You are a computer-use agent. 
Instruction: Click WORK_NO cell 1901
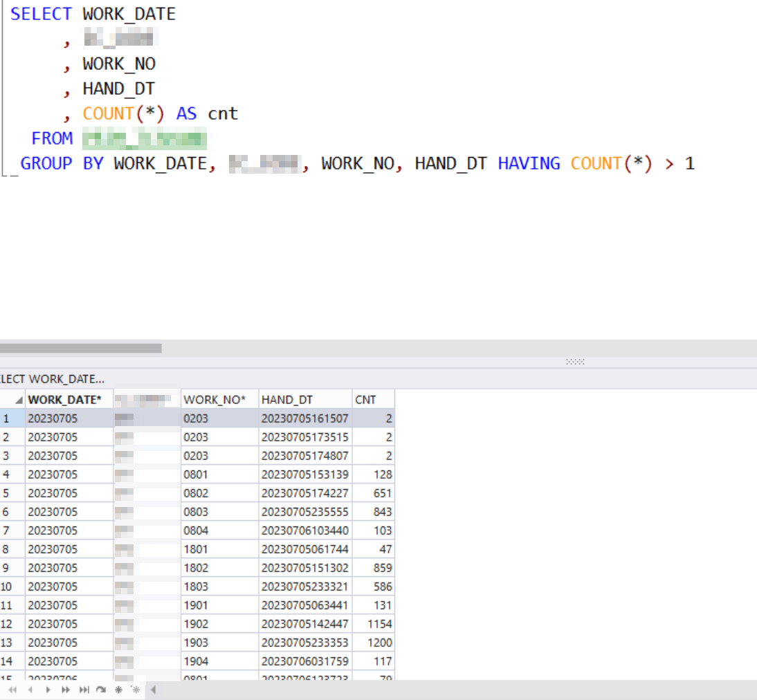(x=219, y=605)
